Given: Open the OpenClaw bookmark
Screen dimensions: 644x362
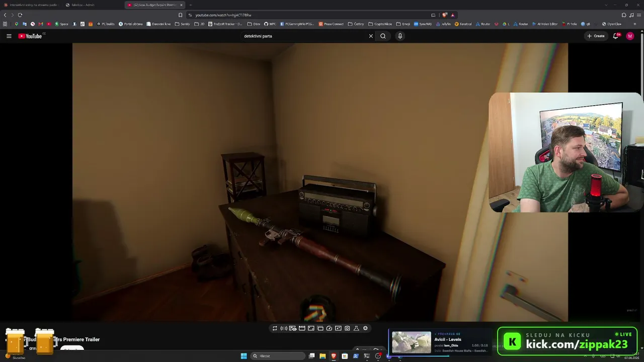Looking at the screenshot, I should click(612, 24).
